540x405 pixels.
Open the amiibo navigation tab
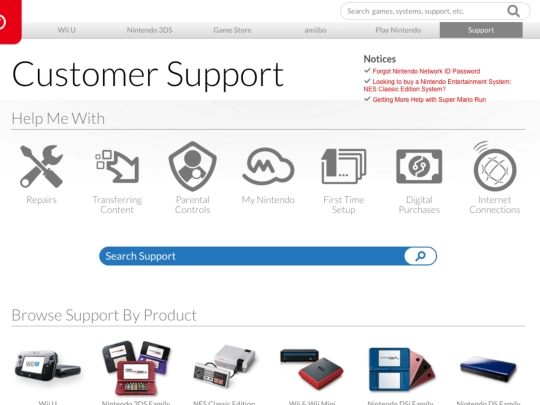(x=315, y=30)
